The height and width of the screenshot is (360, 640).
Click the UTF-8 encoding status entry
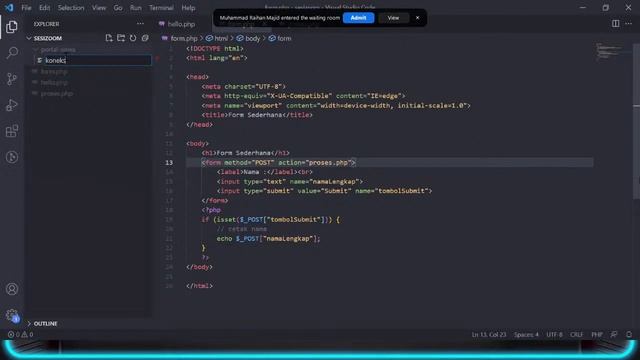pos(554,334)
